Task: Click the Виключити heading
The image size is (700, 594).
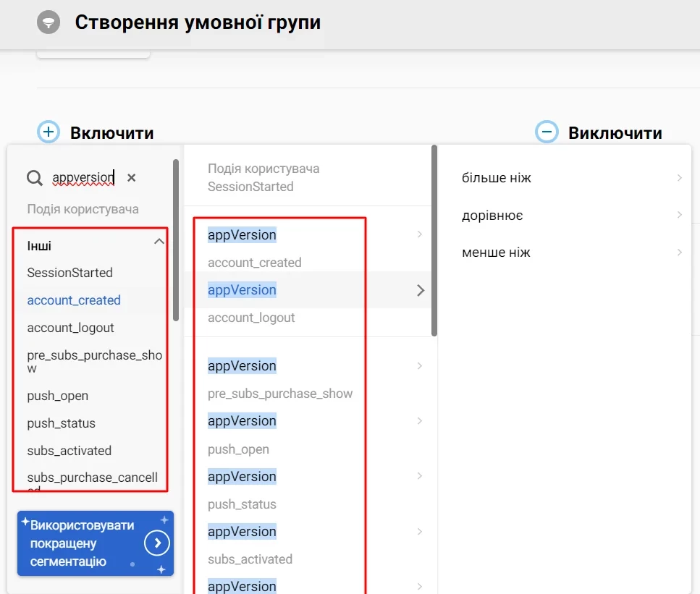Action: 615,133
